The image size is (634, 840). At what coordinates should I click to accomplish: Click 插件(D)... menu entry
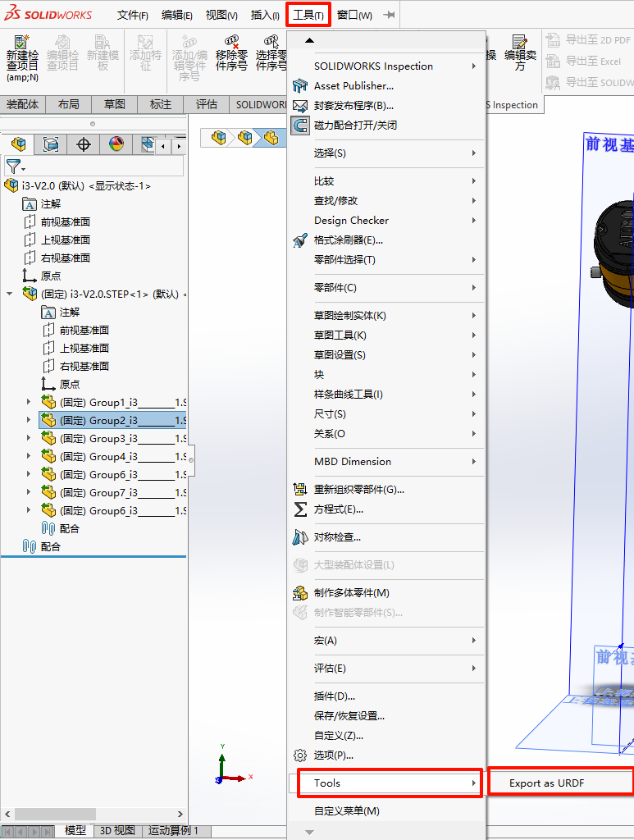tap(385, 696)
